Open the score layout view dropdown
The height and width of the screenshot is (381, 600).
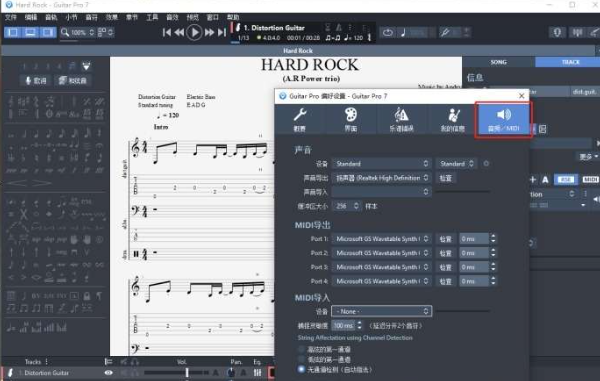[x=105, y=33]
